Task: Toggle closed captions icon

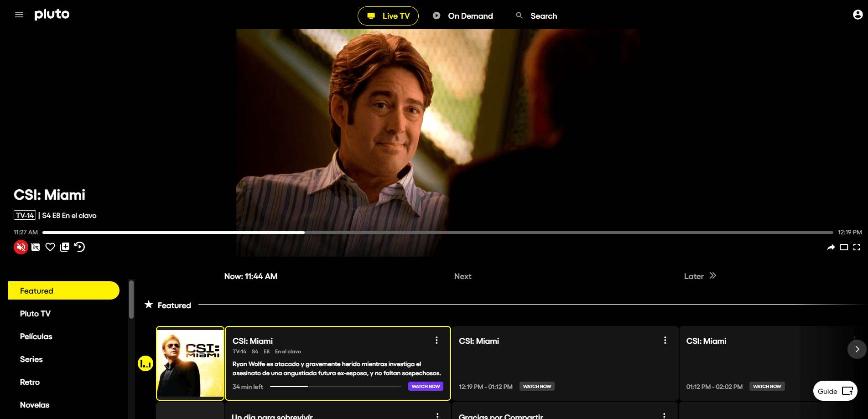Action: 36,247
